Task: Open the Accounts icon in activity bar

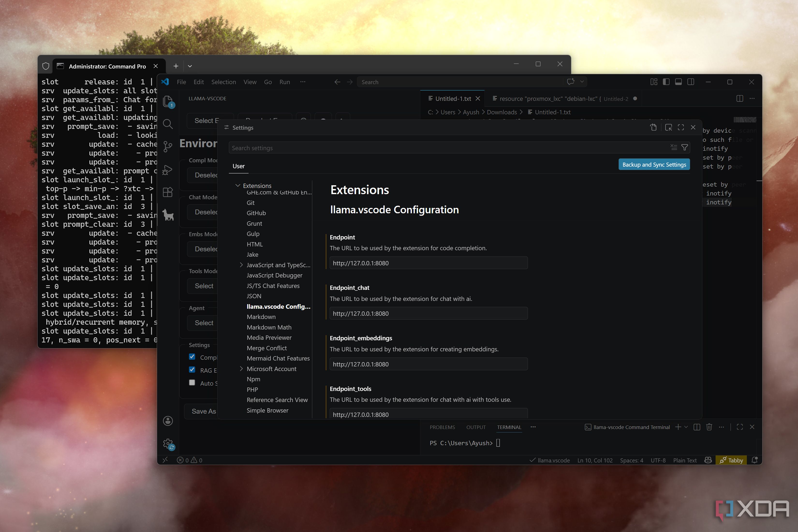Action: [x=168, y=421]
